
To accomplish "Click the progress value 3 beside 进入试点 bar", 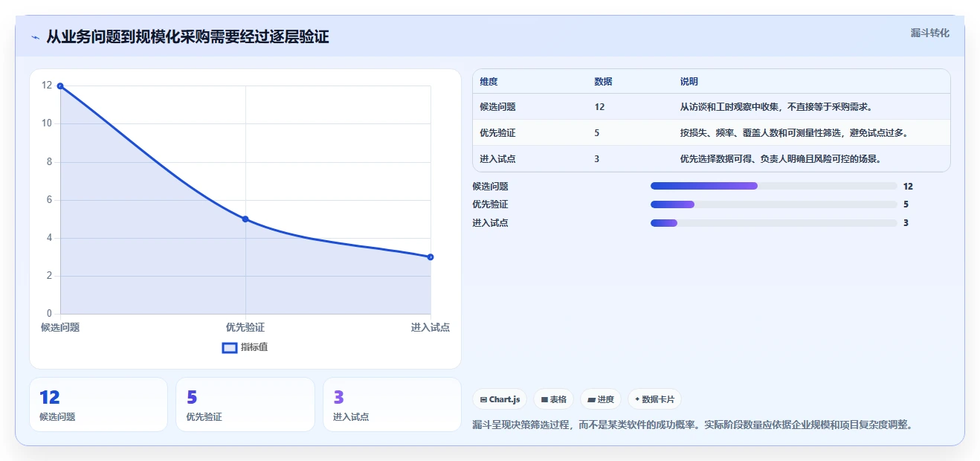I will [x=906, y=223].
